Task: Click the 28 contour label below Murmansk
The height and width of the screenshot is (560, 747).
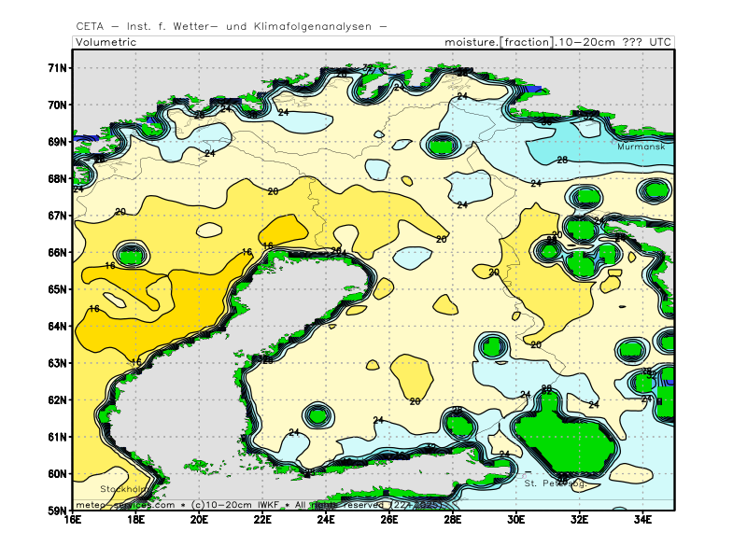Action: pyautogui.click(x=562, y=160)
